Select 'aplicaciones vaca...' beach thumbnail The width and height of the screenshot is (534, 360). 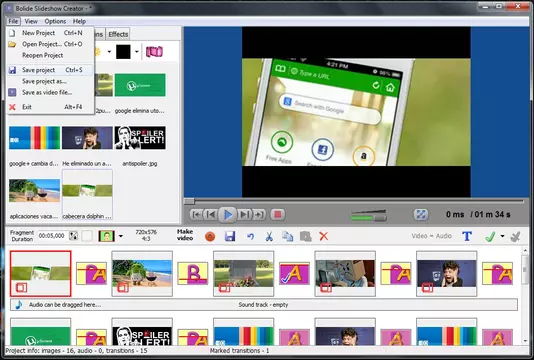click(34, 191)
